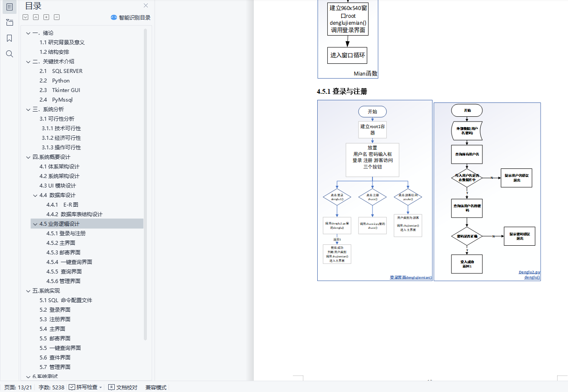Click the up-chevron box button under the 目录 title
Screen dimensions: 568x392
point(36,17)
